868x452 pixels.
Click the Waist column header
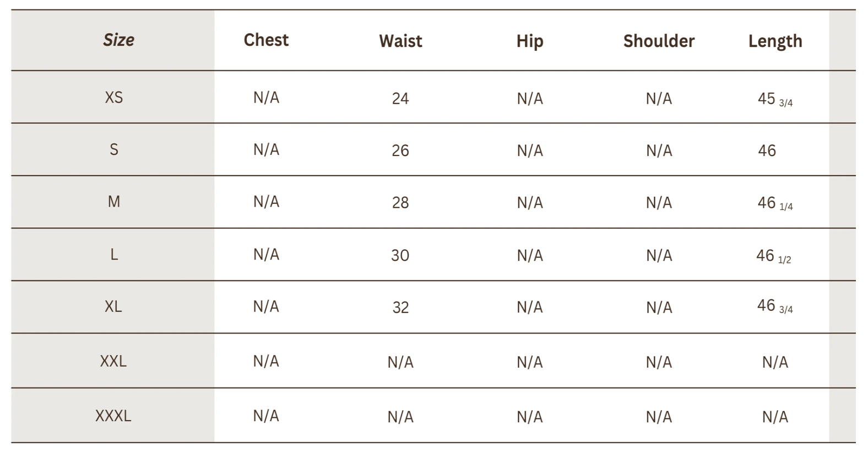click(x=400, y=41)
